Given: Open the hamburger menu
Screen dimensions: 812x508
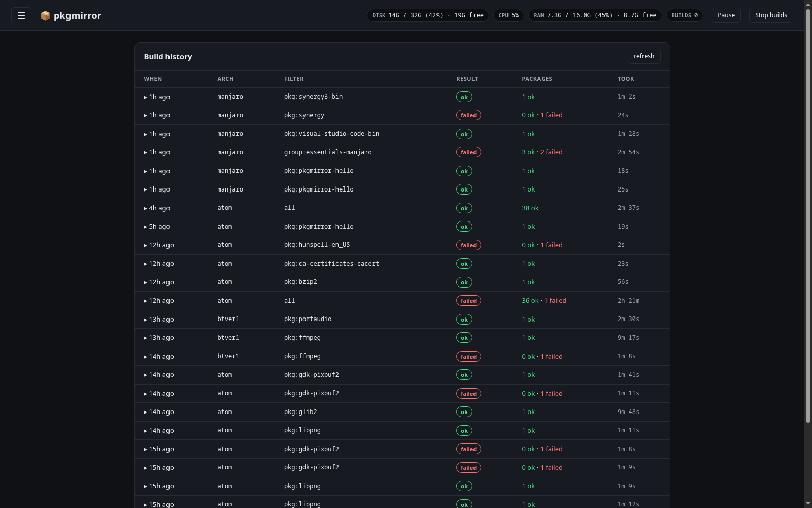Looking at the screenshot, I should point(21,15).
